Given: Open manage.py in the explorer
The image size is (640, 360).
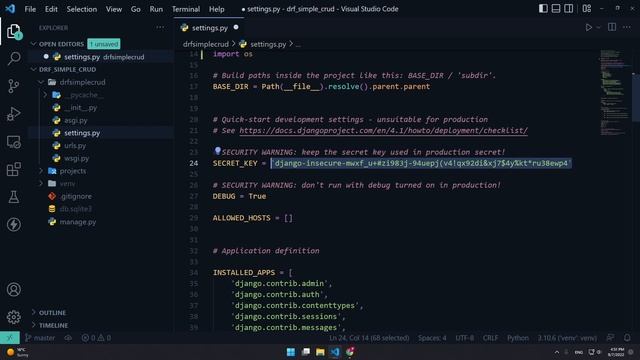Looking at the screenshot, I should point(78,222).
